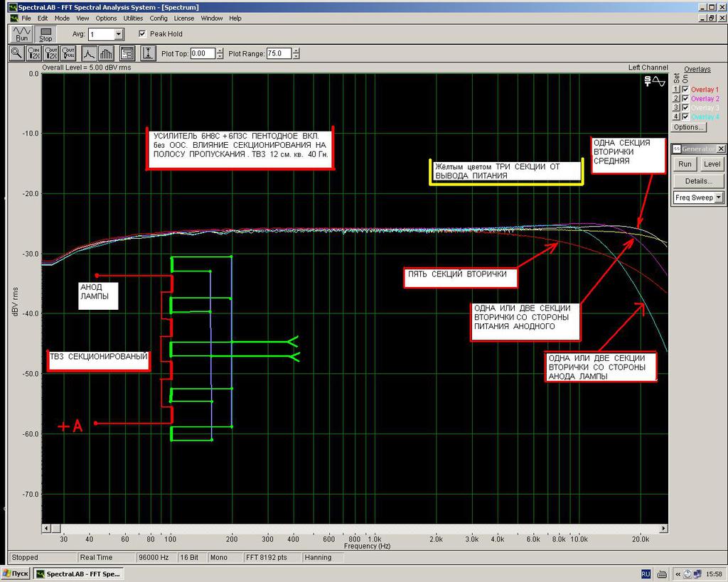The height and width of the screenshot is (582, 728).
Task: Set Overlay 4 with button 4
Action: (676, 117)
